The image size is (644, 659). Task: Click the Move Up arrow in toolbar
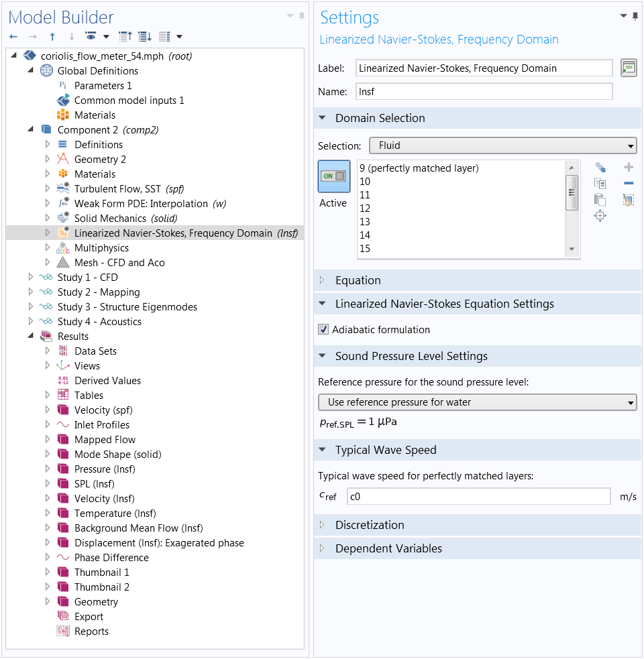point(52,37)
